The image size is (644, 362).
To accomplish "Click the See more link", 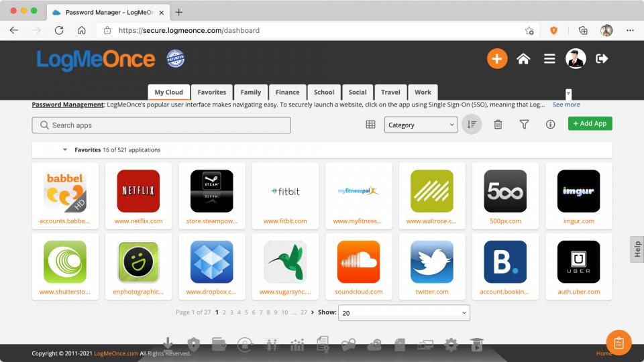I will [x=566, y=105].
